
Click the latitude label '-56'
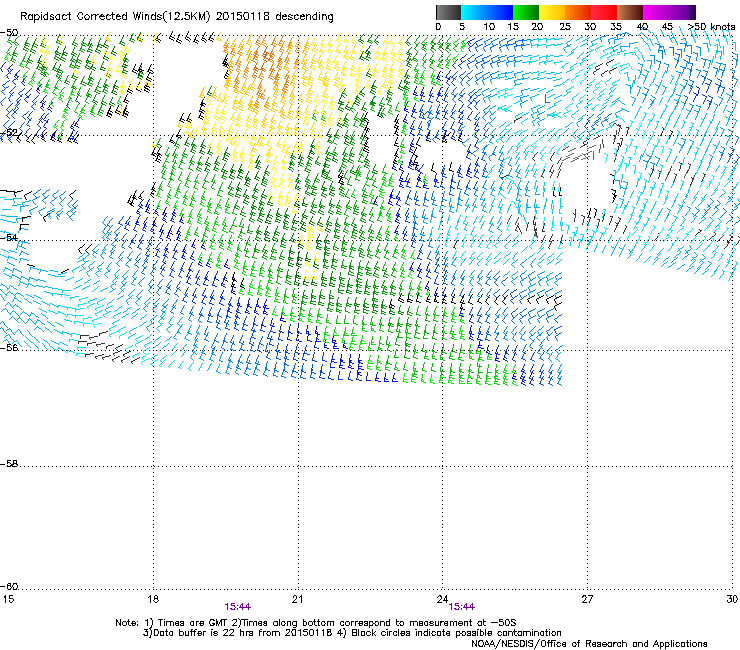[9, 347]
